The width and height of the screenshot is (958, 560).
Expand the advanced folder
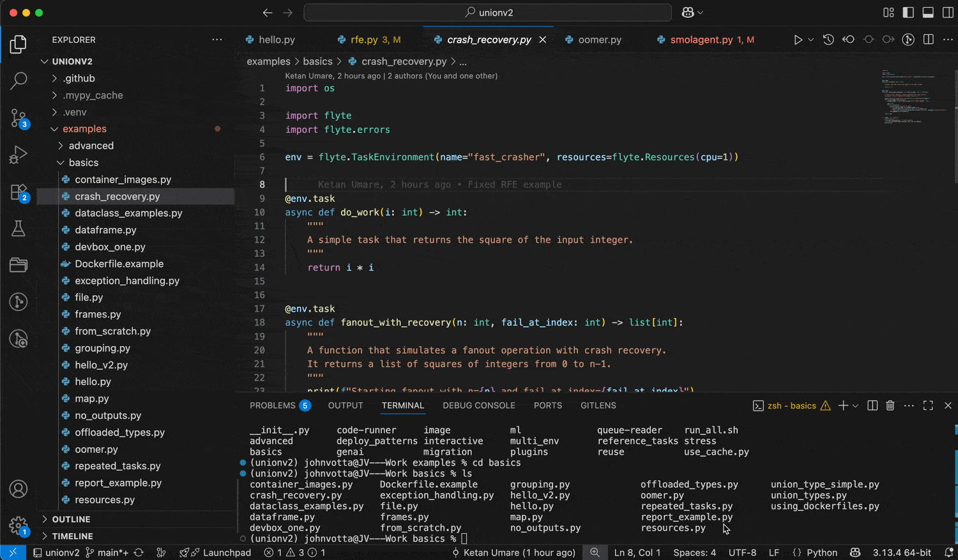point(91,146)
